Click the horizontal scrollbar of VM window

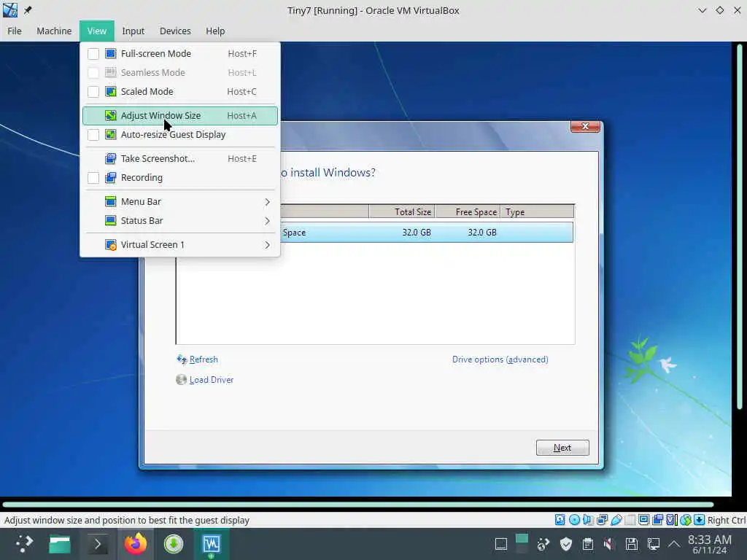358,505
